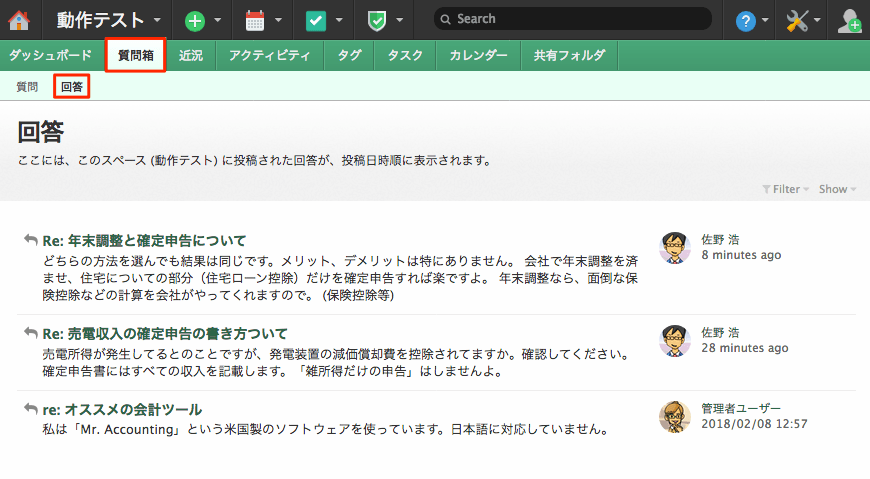This screenshot has height=479, width=870.
Task: Open the 共有フォルダ tab
Action: click(568, 56)
